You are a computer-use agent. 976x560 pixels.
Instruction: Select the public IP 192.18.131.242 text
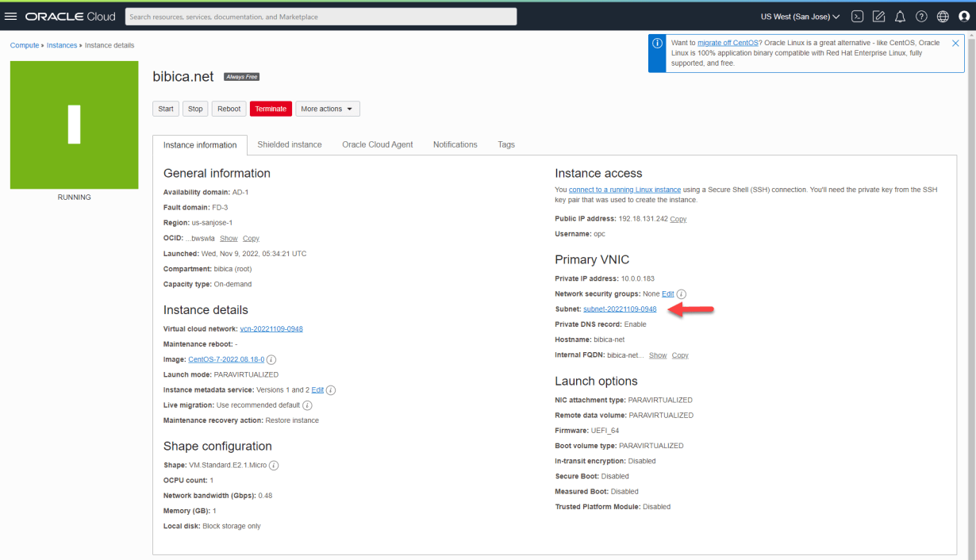[643, 219]
